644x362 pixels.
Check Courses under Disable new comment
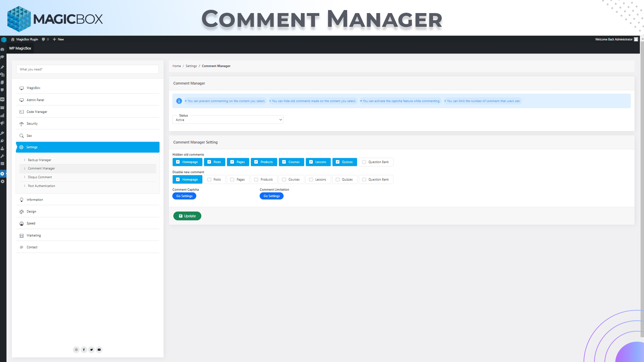tap(284, 179)
